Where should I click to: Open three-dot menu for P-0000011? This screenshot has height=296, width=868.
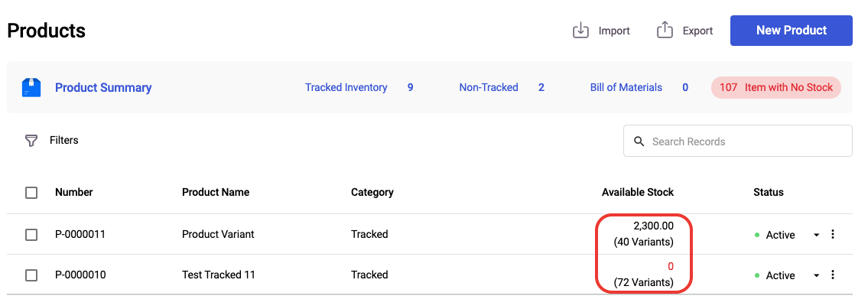click(x=833, y=235)
